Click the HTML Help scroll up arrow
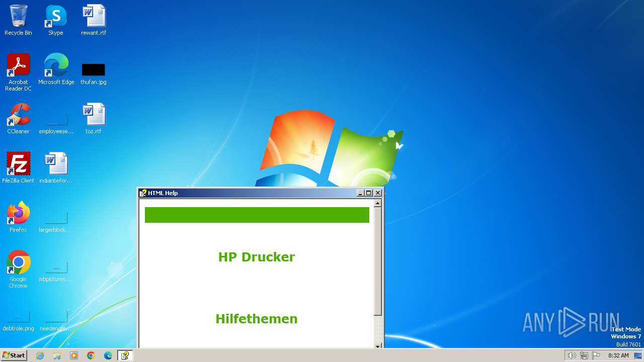Image resolution: width=644 pixels, height=362 pixels. (x=378, y=203)
